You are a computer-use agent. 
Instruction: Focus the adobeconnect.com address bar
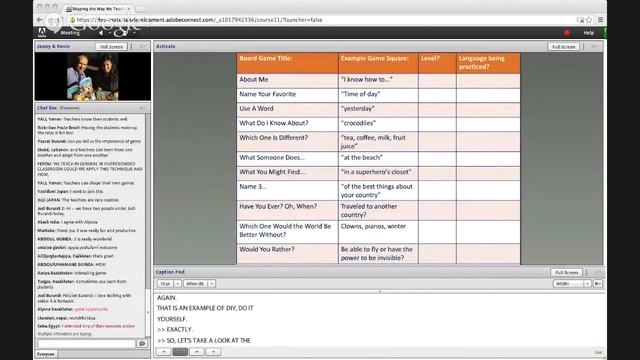tap(322, 20)
